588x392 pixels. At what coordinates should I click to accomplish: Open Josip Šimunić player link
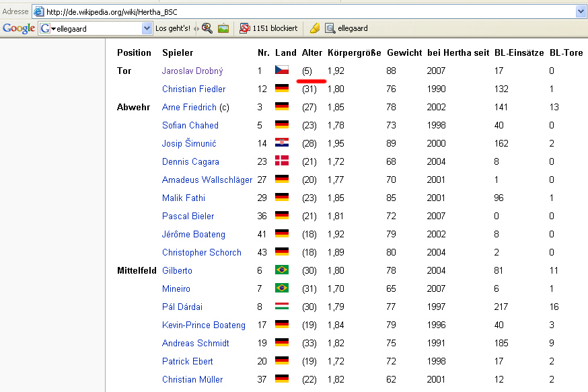(189, 143)
